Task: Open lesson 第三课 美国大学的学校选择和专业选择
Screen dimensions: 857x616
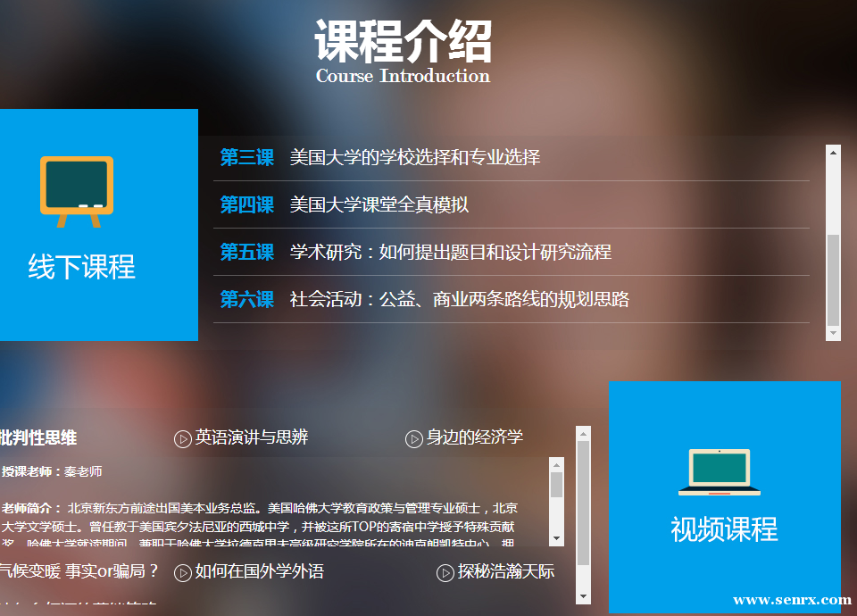Action: pyautogui.click(x=414, y=158)
